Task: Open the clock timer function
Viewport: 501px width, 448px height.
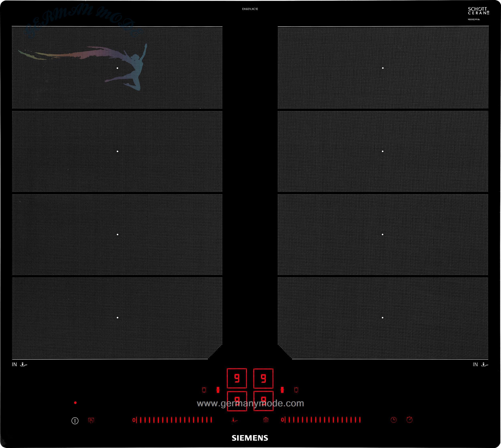Action: tap(394, 420)
